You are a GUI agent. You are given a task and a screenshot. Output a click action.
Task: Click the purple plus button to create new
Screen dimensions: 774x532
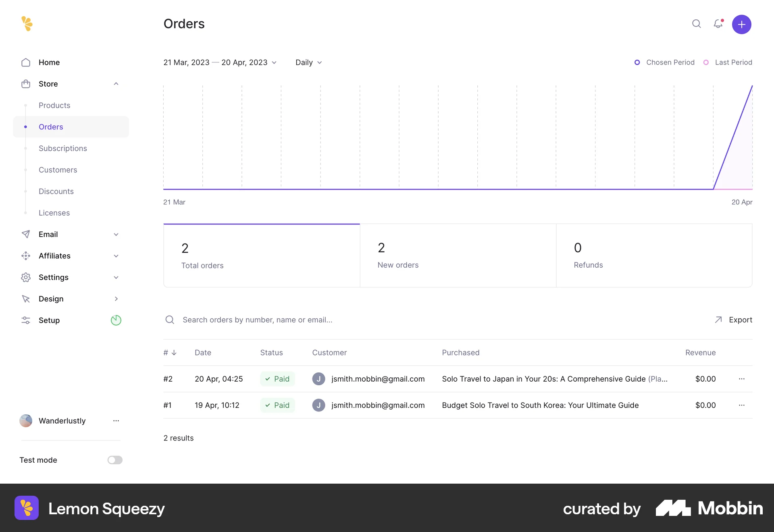tap(741, 24)
